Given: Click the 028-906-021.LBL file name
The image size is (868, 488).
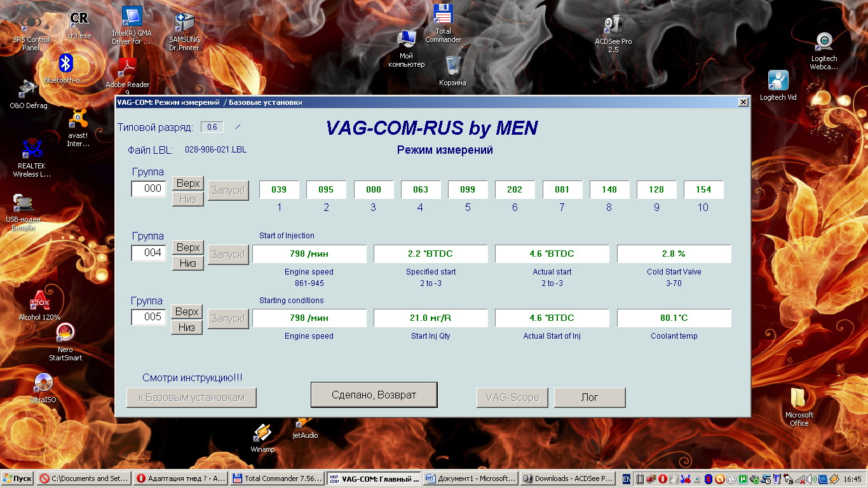Looking at the screenshot, I should click(x=216, y=150).
